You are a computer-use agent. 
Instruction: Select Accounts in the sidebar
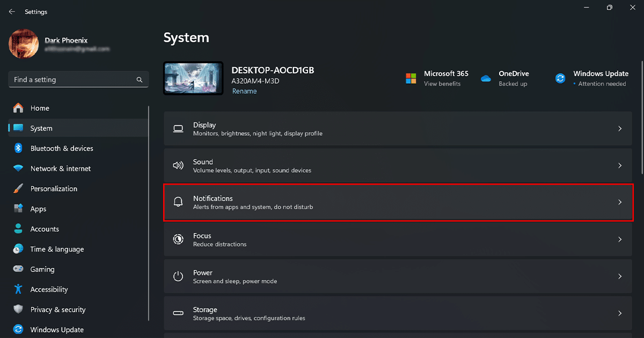click(45, 229)
